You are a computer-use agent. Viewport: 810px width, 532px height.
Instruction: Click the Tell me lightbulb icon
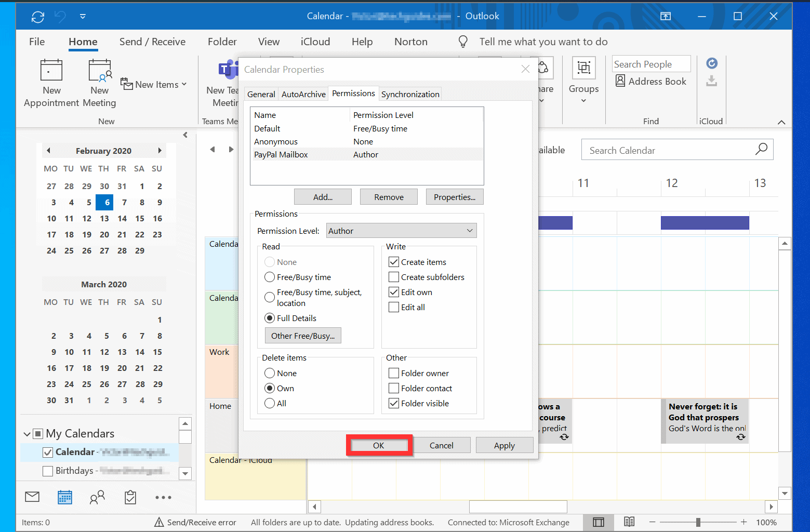[463, 42]
